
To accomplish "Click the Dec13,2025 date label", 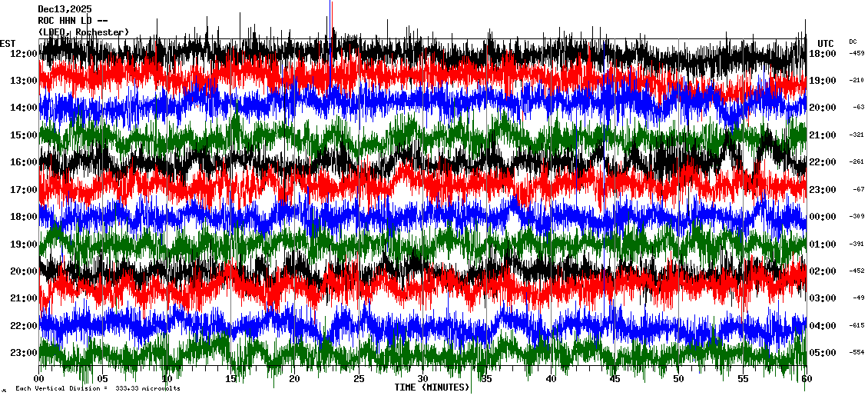I will pos(65,9).
